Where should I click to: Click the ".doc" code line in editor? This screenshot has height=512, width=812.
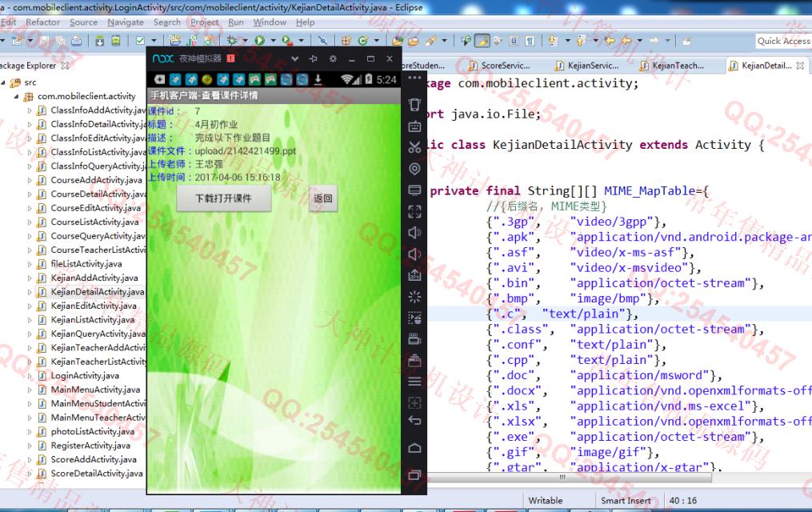pyautogui.click(x=604, y=375)
